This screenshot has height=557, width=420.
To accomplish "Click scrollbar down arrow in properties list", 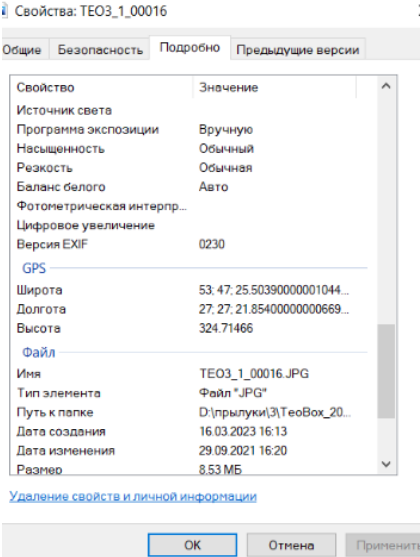I will pyautogui.click(x=386, y=464).
